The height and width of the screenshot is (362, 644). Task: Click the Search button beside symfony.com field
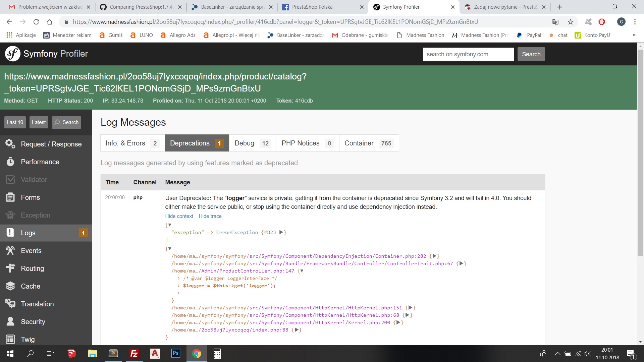click(531, 54)
